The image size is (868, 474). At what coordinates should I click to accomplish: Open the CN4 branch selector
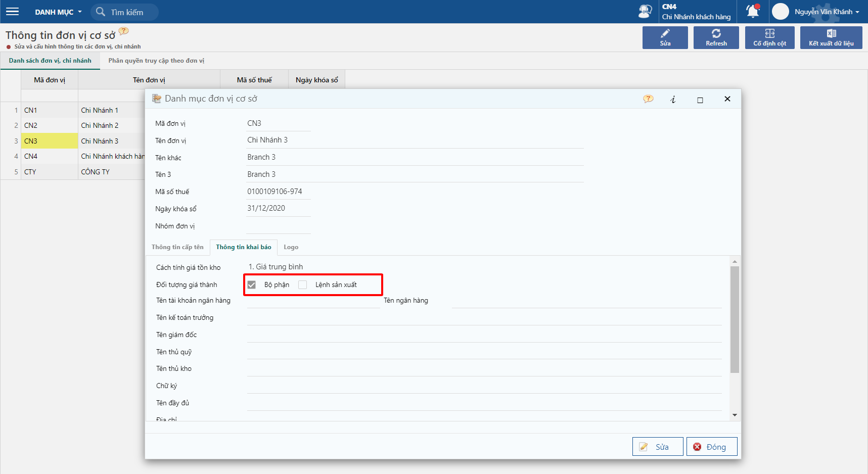(x=696, y=12)
